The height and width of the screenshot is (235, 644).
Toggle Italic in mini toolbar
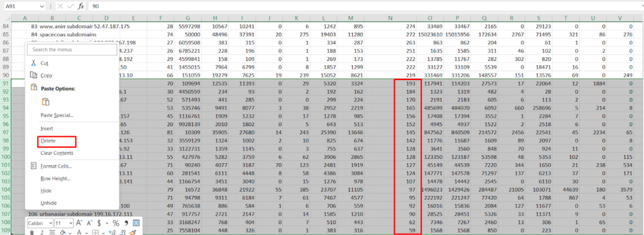[42, 232]
